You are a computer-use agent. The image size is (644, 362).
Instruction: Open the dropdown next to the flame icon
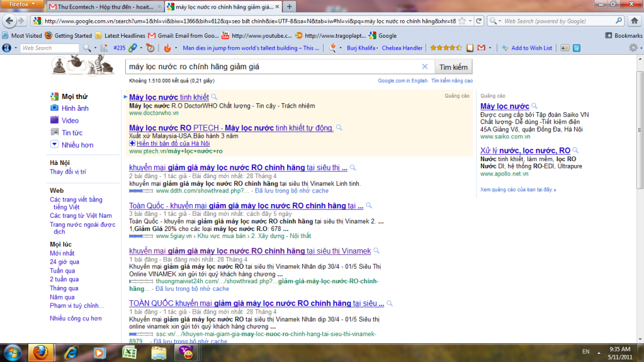point(176,48)
